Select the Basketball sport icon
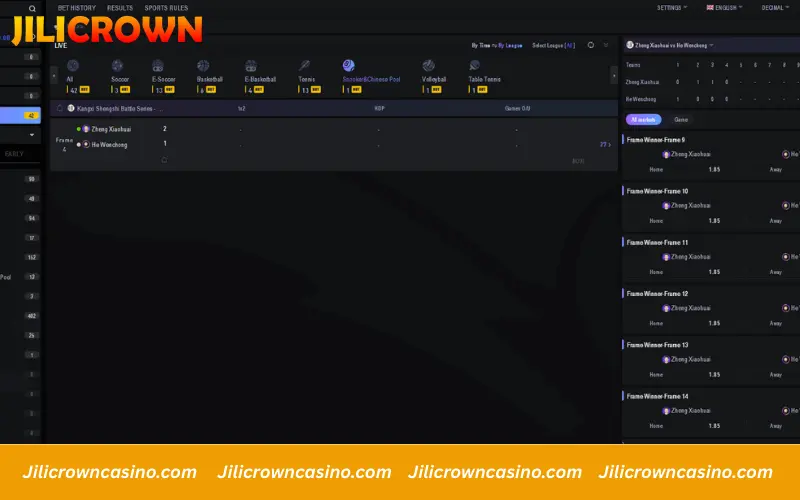The width and height of the screenshot is (800, 500). (x=203, y=65)
